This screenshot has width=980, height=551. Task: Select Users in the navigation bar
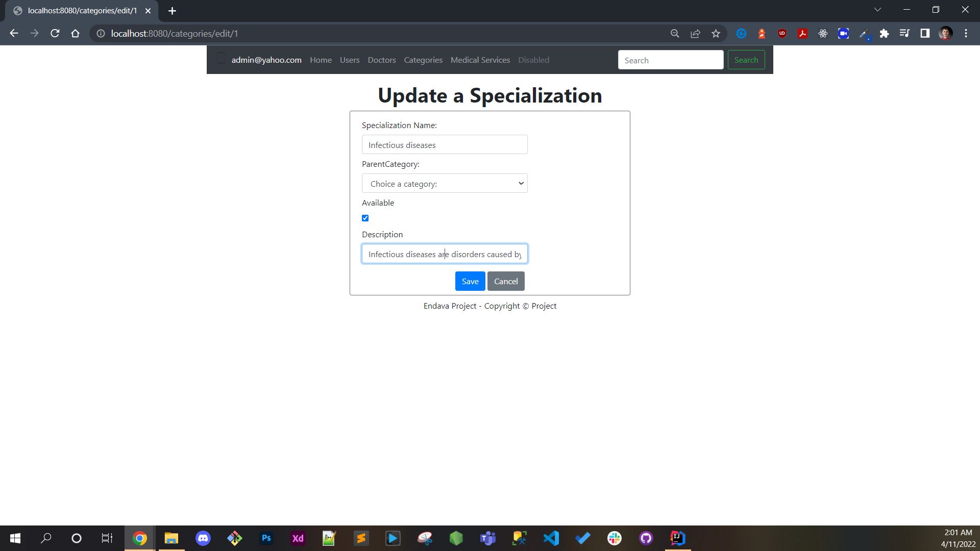tap(350, 60)
